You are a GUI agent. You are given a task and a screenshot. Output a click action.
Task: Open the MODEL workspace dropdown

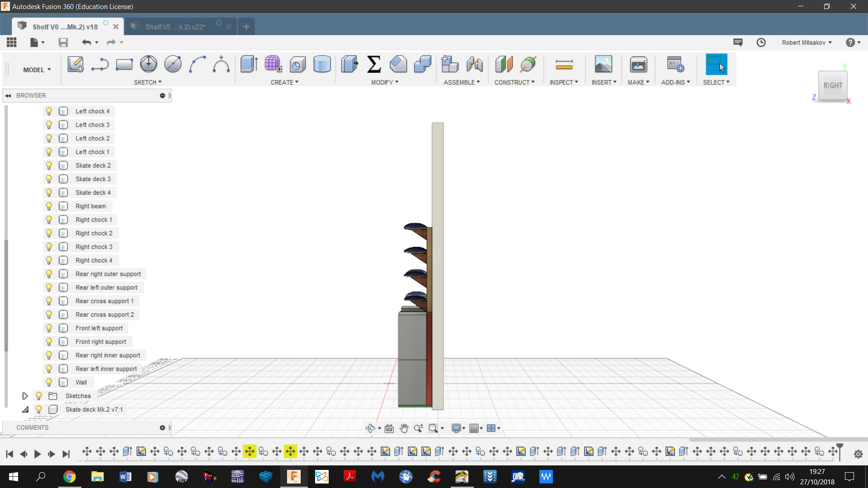37,70
